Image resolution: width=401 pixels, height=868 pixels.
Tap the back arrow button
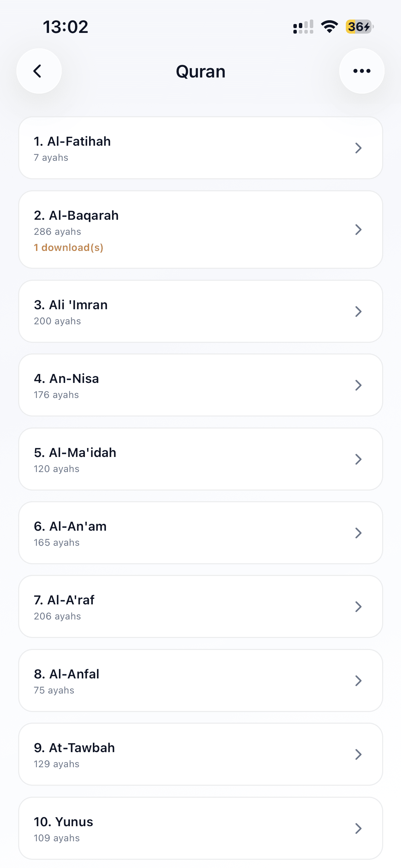(x=39, y=71)
